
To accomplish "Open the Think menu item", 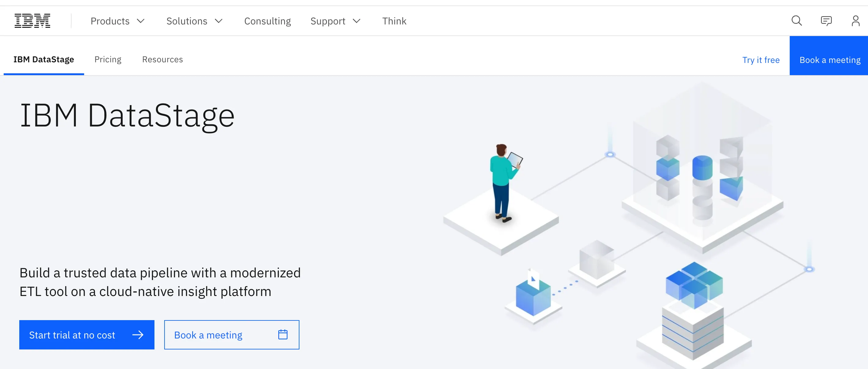I will tap(394, 21).
